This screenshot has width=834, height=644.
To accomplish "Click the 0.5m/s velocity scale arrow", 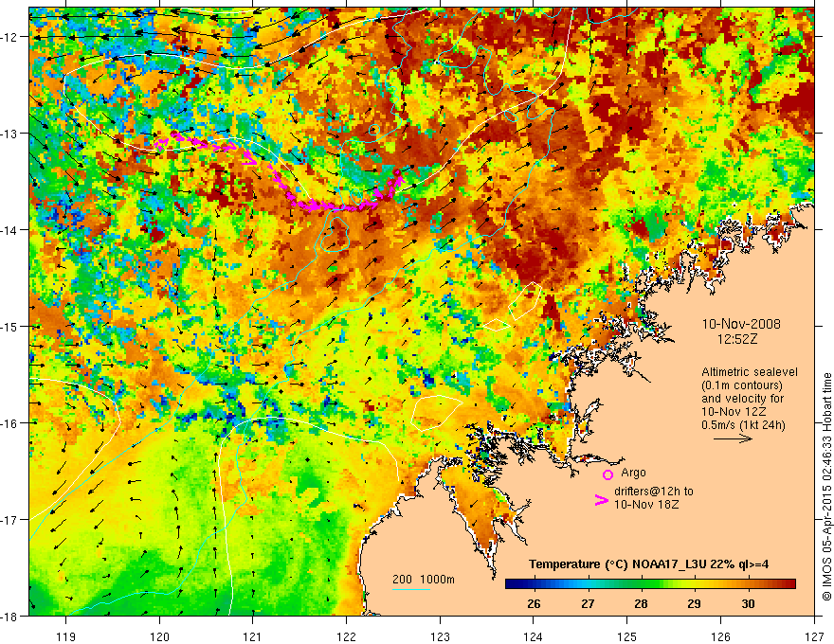I will pos(733,438).
